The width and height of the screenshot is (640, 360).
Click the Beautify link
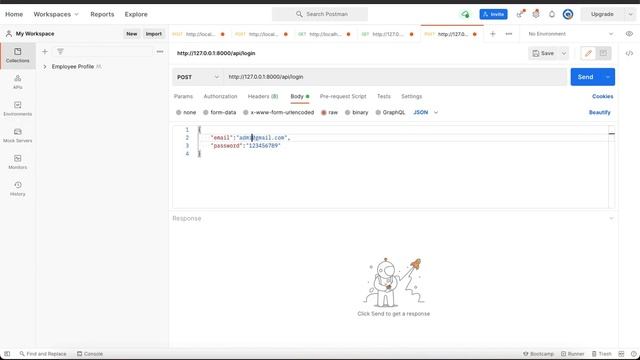(600, 112)
